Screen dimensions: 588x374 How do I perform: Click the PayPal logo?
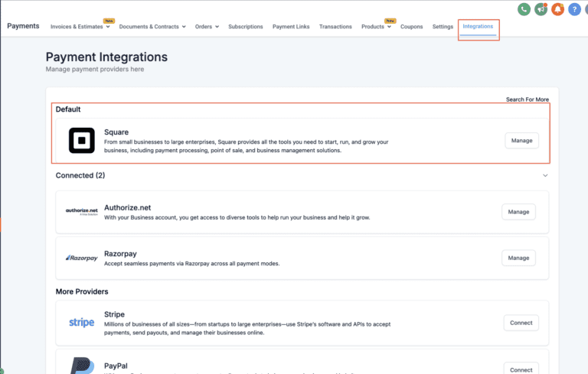click(82, 366)
